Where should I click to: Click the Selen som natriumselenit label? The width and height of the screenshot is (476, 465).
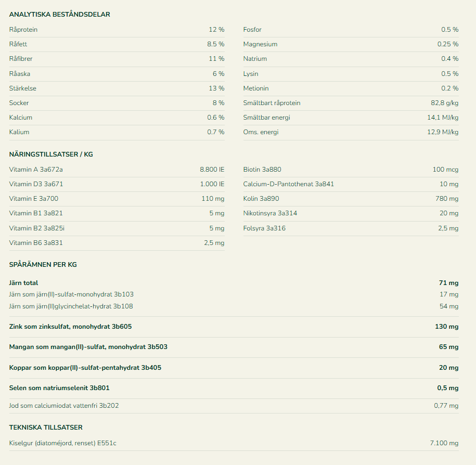[59, 388]
